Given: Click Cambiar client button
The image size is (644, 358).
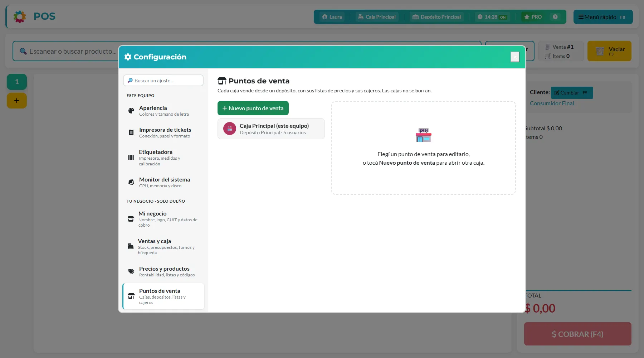Looking at the screenshot, I should [572, 93].
